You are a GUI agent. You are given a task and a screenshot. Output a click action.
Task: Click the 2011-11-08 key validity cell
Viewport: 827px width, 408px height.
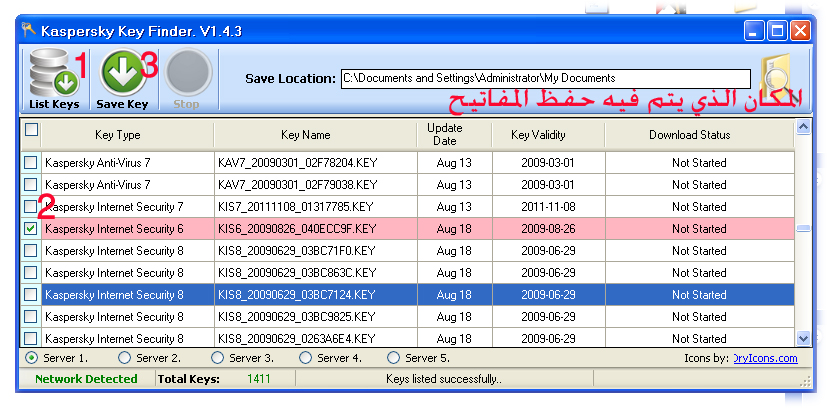548,207
